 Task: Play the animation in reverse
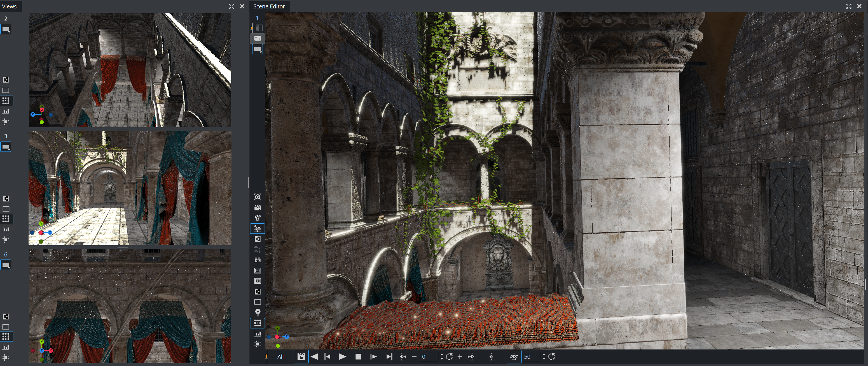(x=314, y=356)
